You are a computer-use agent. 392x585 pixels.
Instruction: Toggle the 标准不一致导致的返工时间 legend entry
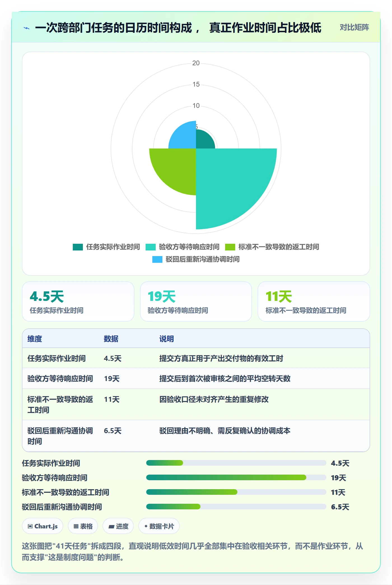pyautogui.click(x=272, y=247)
